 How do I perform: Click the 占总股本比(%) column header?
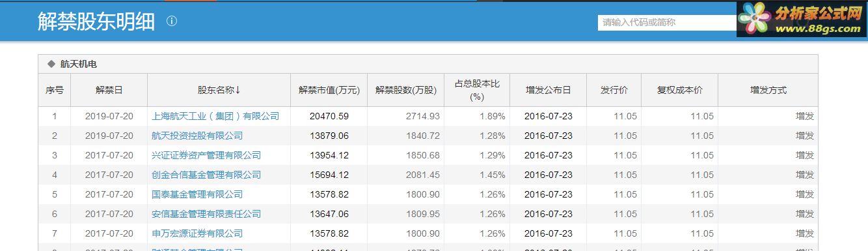click(x=477, y=90)
